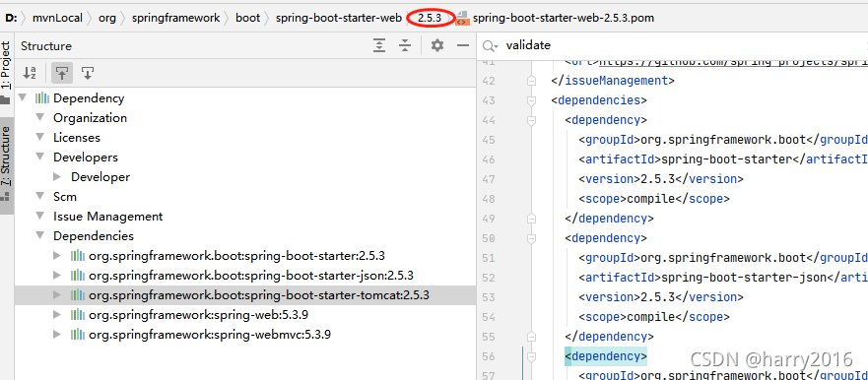This screenshot has height=380, width=868.
Task: Click the icon beside spring-web:5.3.9
Action: pyautogui.click(x=78, y=315)
